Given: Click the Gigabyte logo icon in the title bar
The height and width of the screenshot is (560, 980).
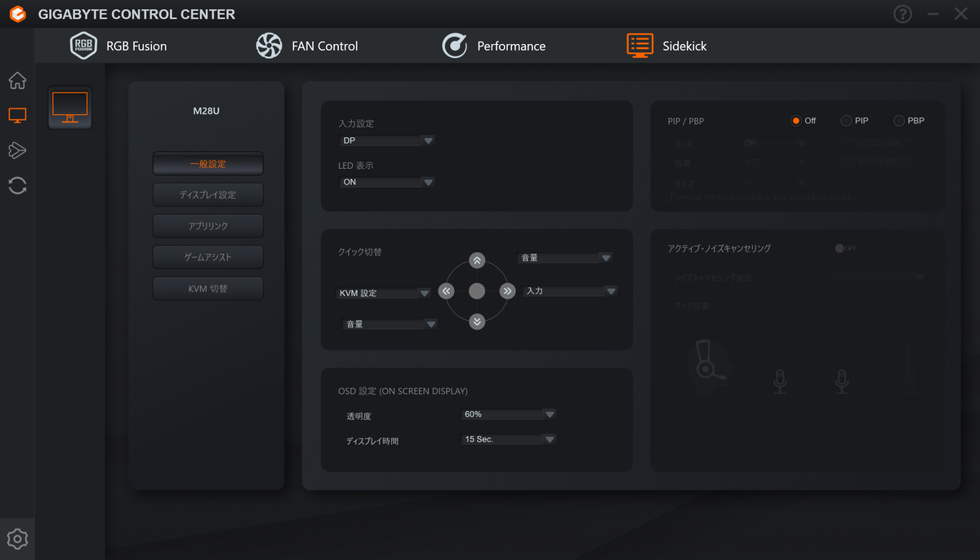Looking at the screenshot, I should [17, 14].
